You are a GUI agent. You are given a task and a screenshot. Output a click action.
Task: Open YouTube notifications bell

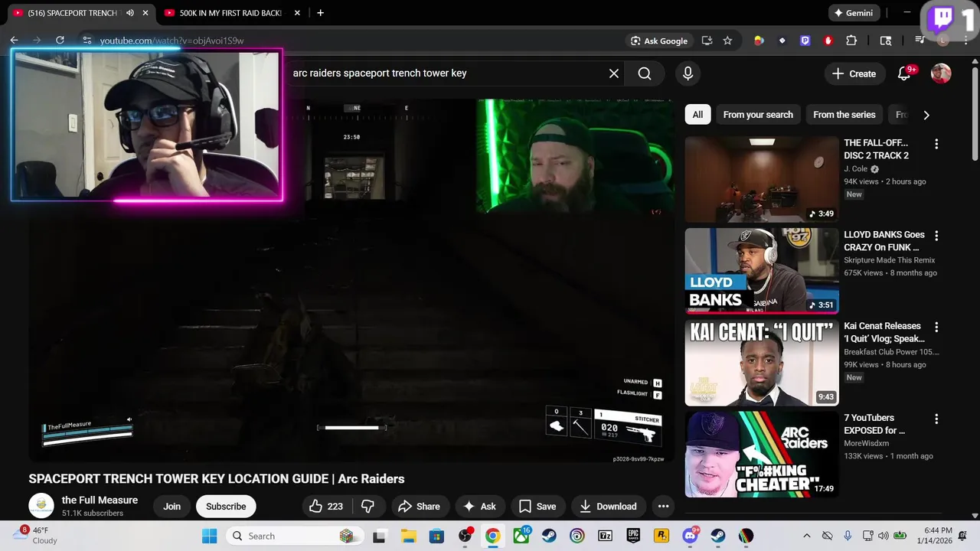905,73
